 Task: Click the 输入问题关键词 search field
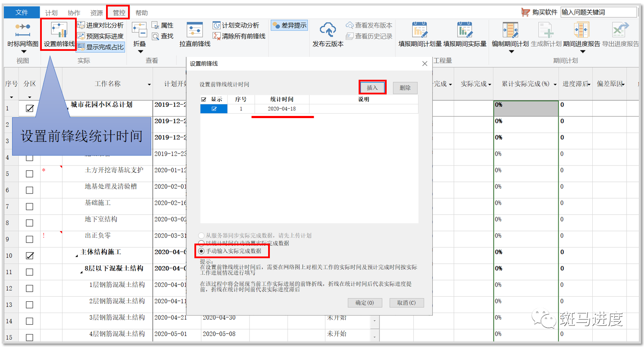point(599,13)
